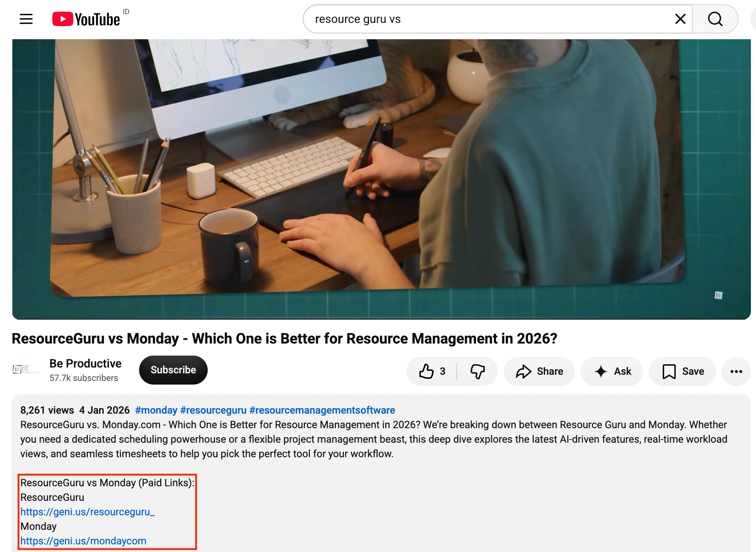This screenshot has width=756, height=552.
Task: Open the #monday hashtag
Action: [156, 410]
